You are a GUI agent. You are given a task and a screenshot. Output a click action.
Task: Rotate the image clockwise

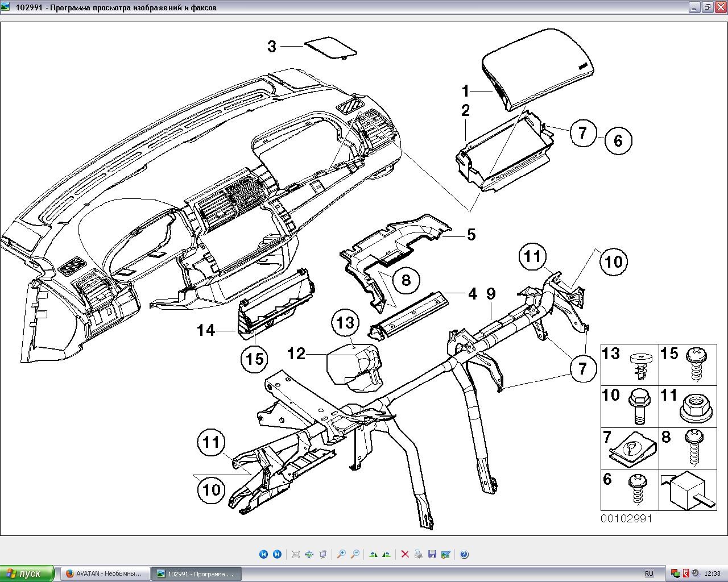click(373, 554)
